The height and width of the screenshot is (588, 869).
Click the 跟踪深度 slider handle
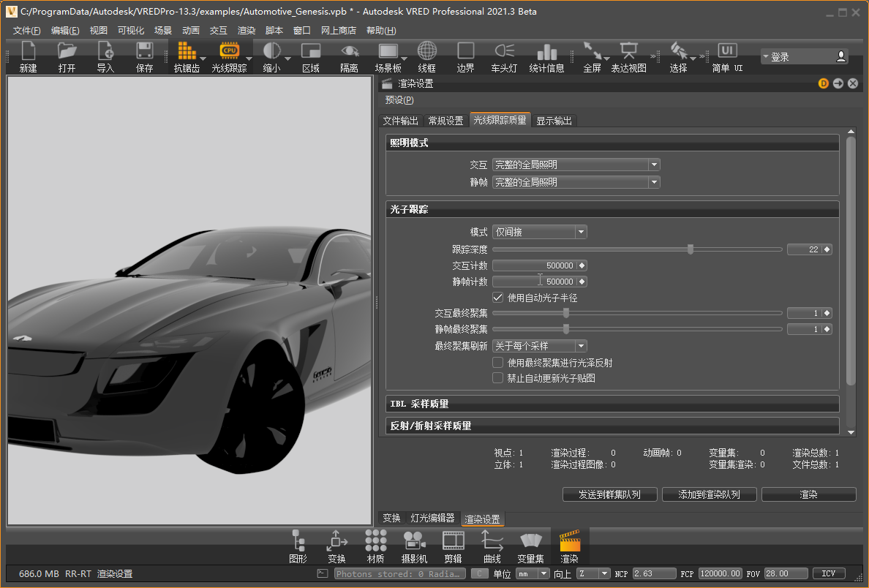[x=691, y=249]
